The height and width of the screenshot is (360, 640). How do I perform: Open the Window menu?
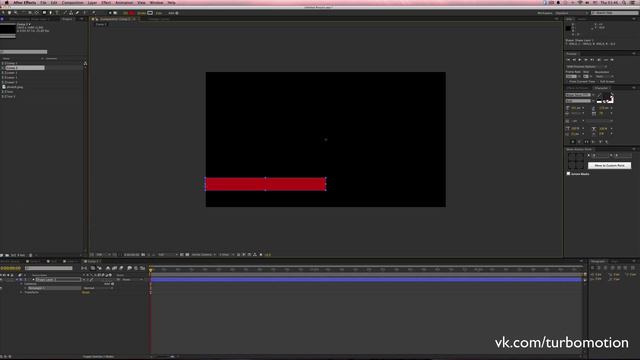click(156, 2)
